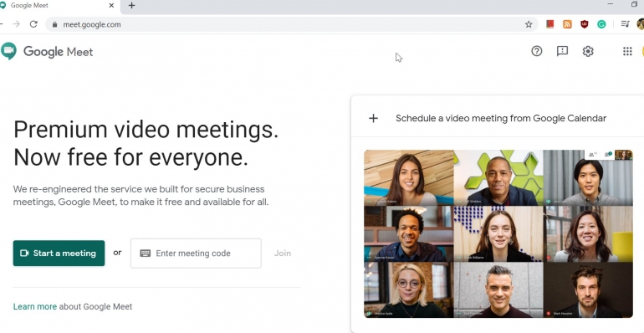Open the uBlock Origin shield extension
This screenshot has width=644, height=333.
(x=584, y=24)
